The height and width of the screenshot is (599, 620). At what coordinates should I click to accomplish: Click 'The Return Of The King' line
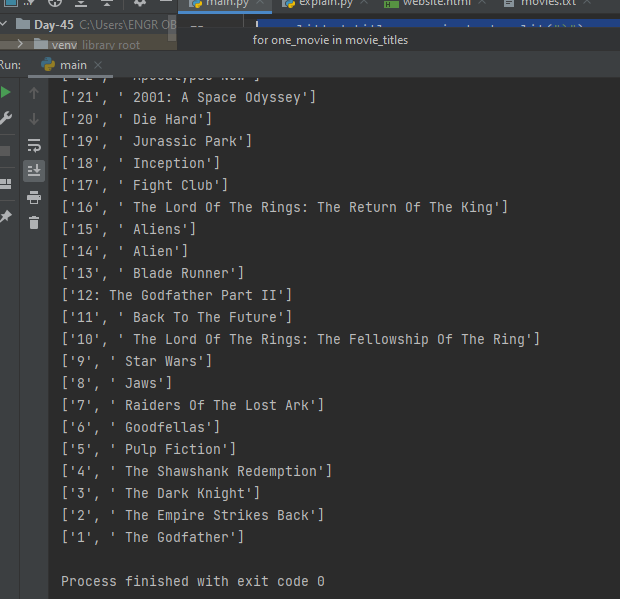(x=285, y=207)
